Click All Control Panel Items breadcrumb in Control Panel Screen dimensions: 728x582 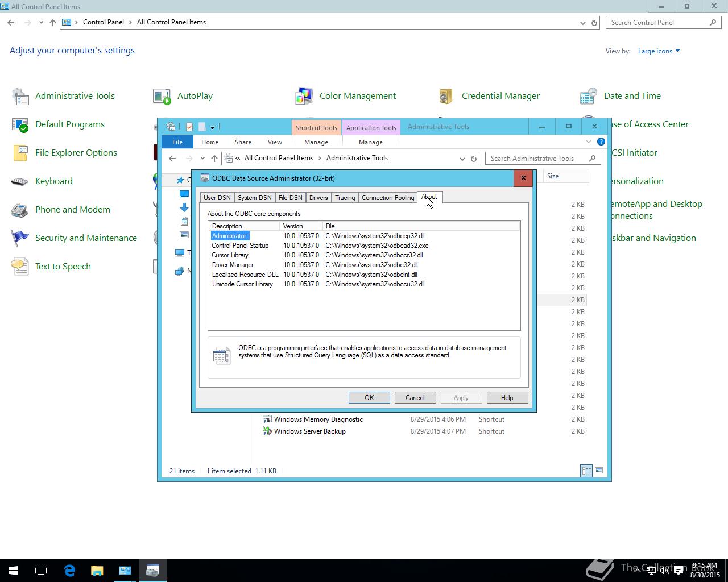point(171,22)
